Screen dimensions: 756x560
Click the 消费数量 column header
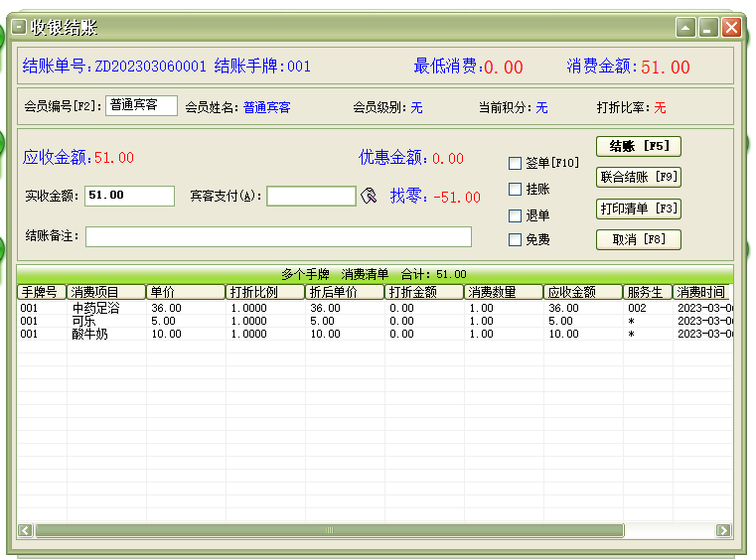click(505, 292)
